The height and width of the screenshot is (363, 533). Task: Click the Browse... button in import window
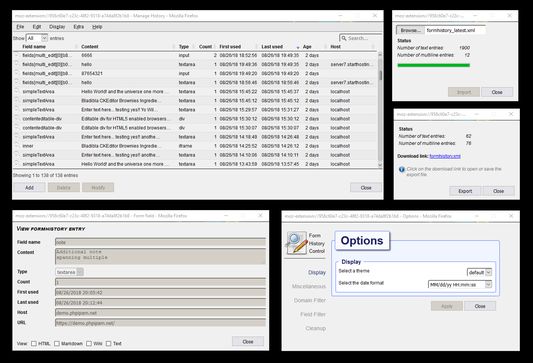pos(410,30)
